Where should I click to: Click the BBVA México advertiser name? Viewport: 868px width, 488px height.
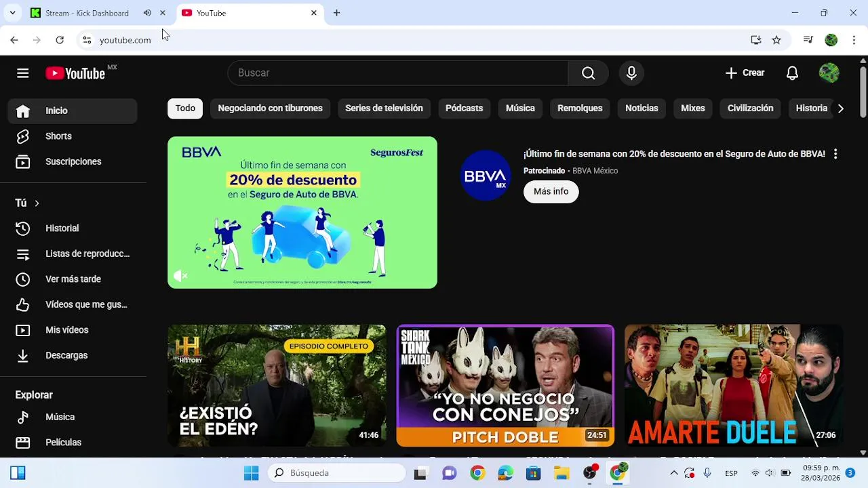[595, 171]
